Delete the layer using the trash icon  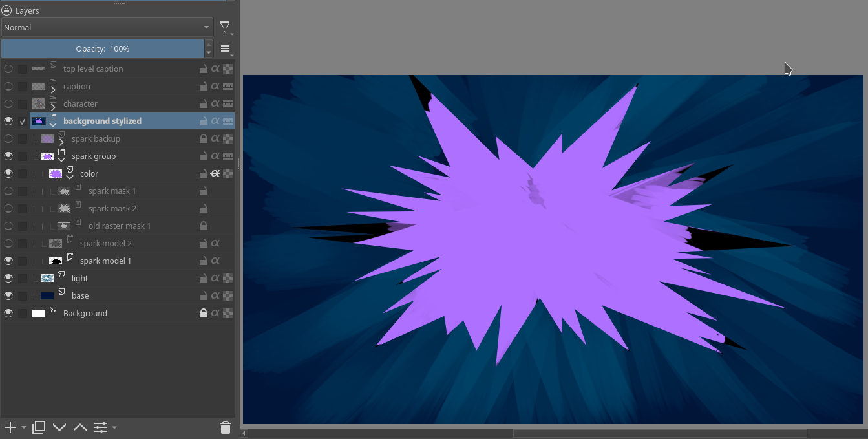tap(225, 427)
